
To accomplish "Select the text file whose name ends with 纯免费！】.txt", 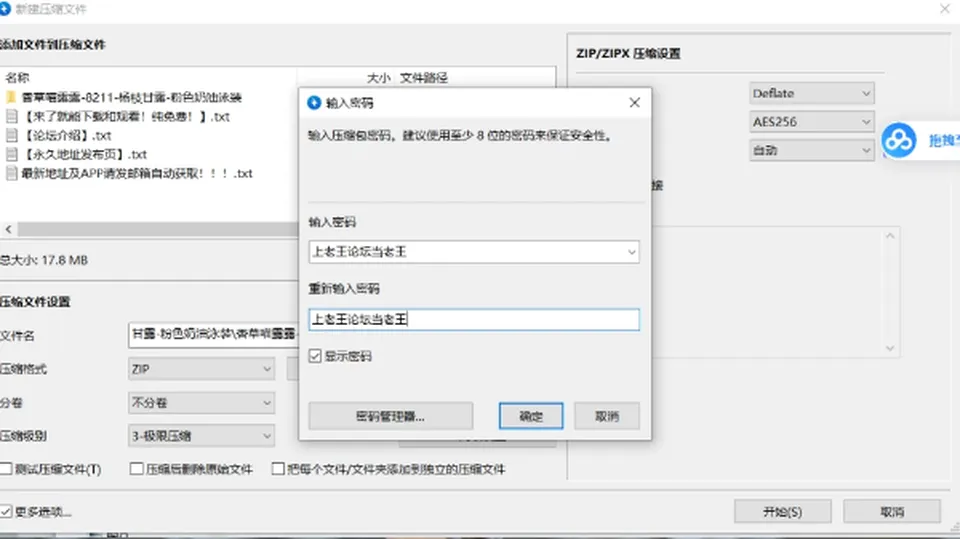I will click(x=126, y=116).
